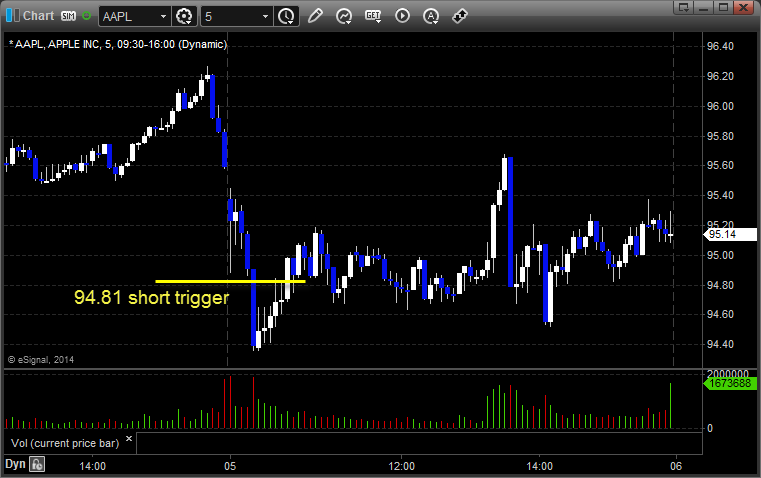This screenshot has height=478, width=761.
Task: Open the chart settings gear menu
Action: click(x=184, y=16)
